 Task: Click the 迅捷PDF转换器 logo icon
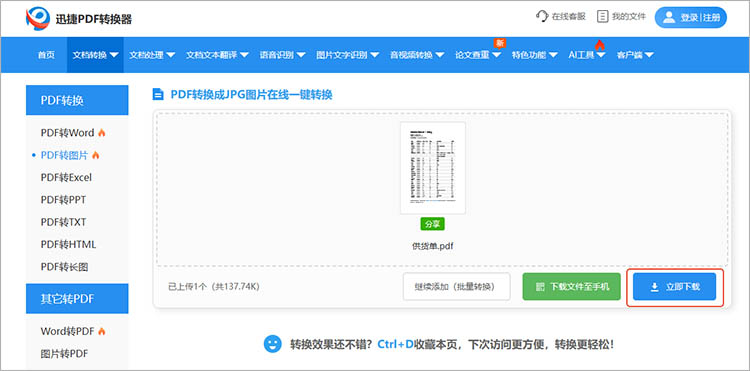38,19
